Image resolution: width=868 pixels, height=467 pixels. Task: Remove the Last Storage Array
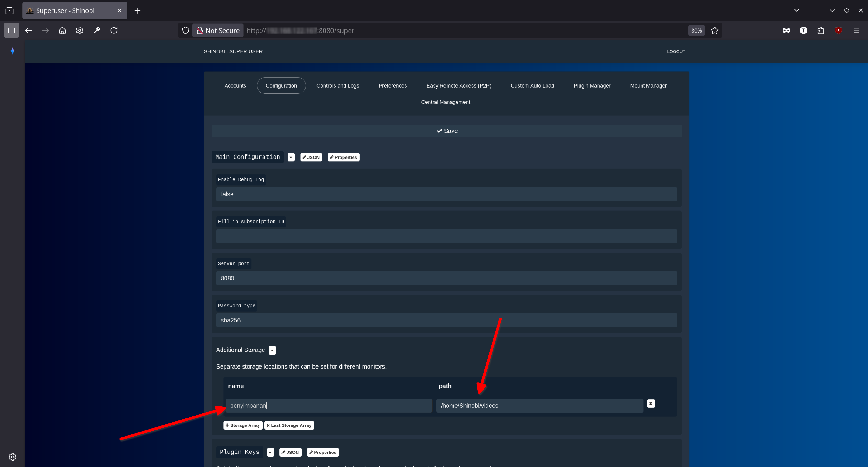tap(289, 425)
